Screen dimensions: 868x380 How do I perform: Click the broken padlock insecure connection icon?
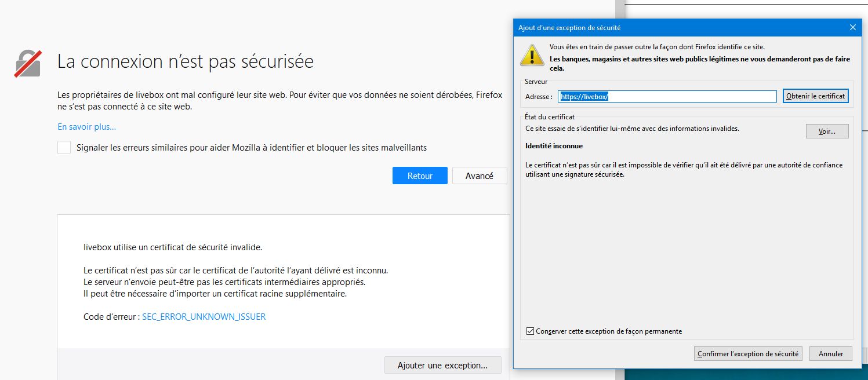coord(28,63)
